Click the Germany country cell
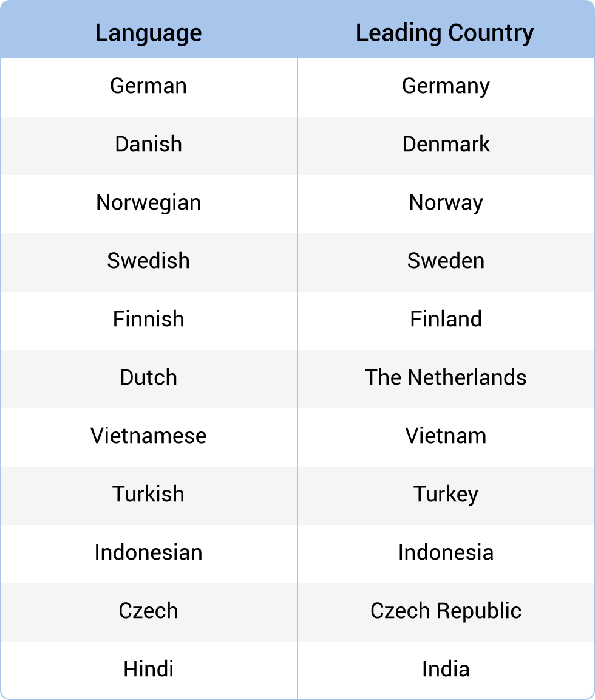Image resolution: width=595 pixels, height=700 pixels. coord(446,86)
